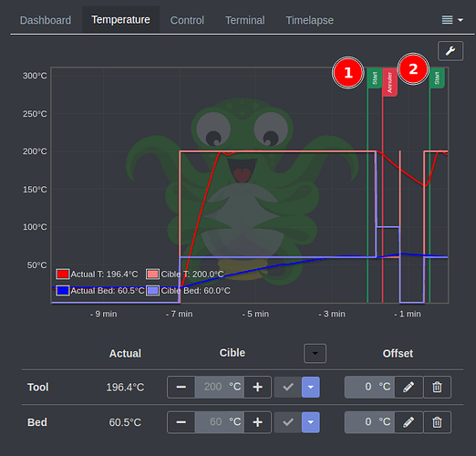
Task: Switch to the Dashboard tab
Action: (46, 20)
